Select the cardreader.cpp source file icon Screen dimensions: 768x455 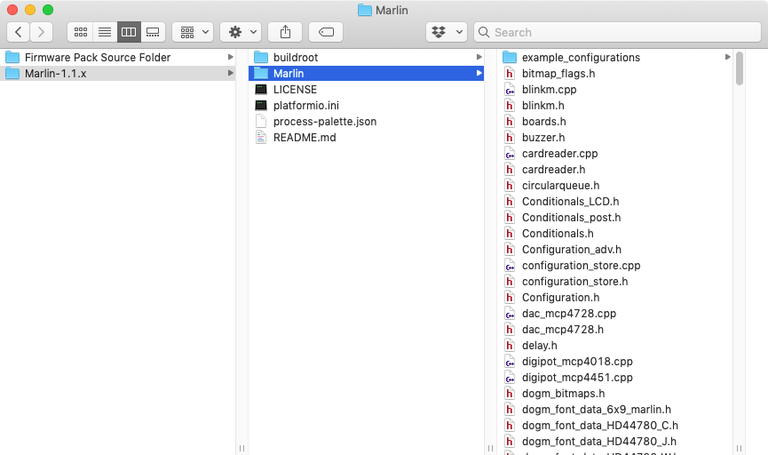pyautogui.click(x=509, y=153)
